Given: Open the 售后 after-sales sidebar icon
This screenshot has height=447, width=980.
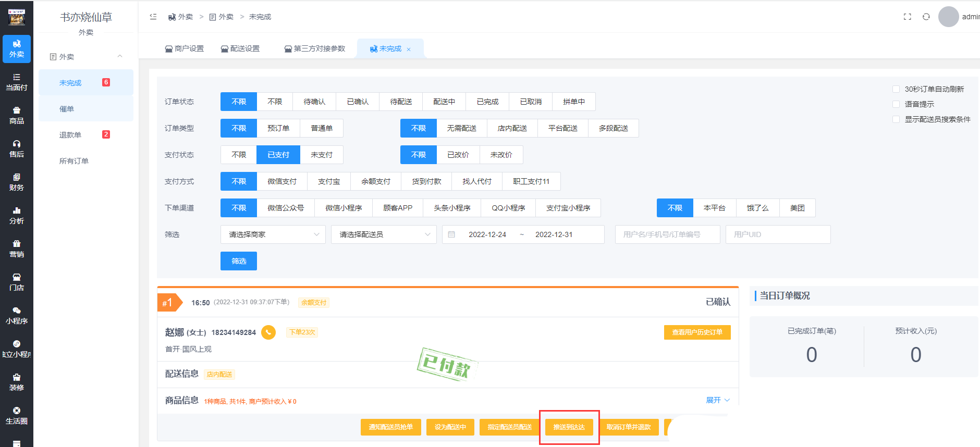Looking at the screenshot, I should click(17, 149).
